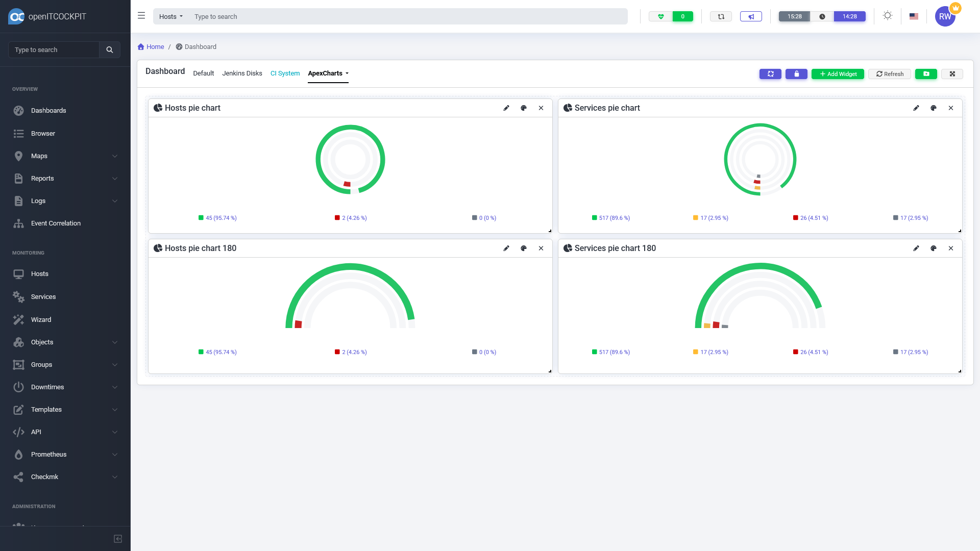Open color palette for Services pie chart
Screen dimensions: 980x551
click(934, 108)
